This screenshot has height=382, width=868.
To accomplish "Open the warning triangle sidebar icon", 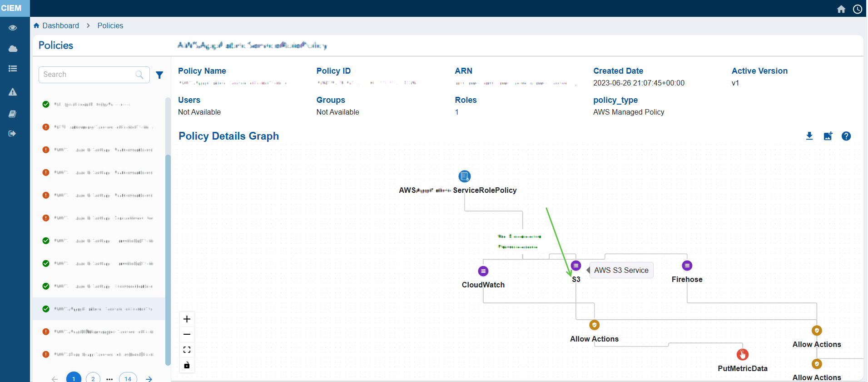I will coord(13,92).
